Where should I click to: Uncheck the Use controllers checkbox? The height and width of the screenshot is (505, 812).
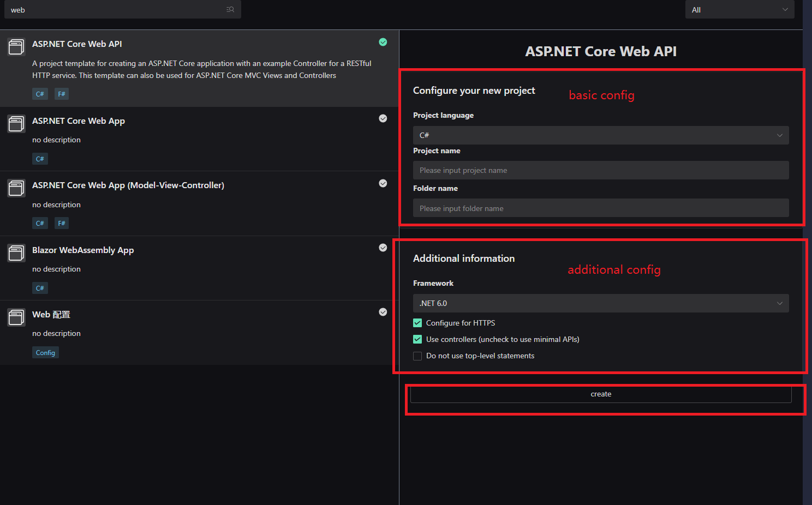pyautogui.click(x=417, y=339)
